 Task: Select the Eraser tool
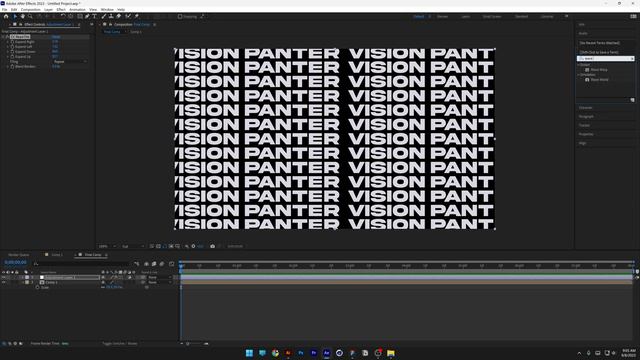point(118,16)
